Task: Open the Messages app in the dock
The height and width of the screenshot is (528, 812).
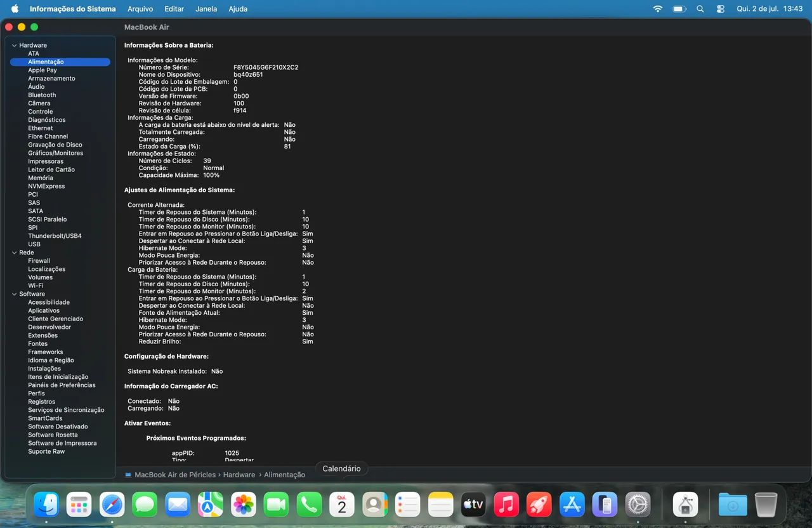Action: (145, 505)
